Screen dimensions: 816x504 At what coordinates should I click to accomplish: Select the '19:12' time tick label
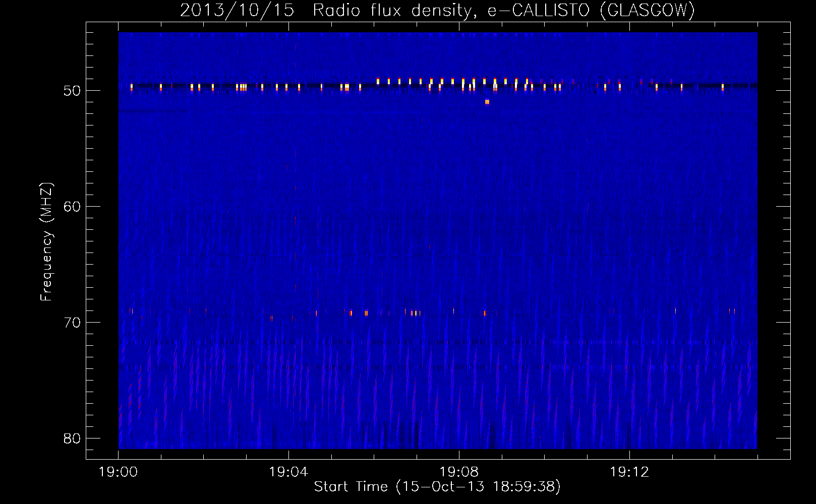(x=629, y=472)
